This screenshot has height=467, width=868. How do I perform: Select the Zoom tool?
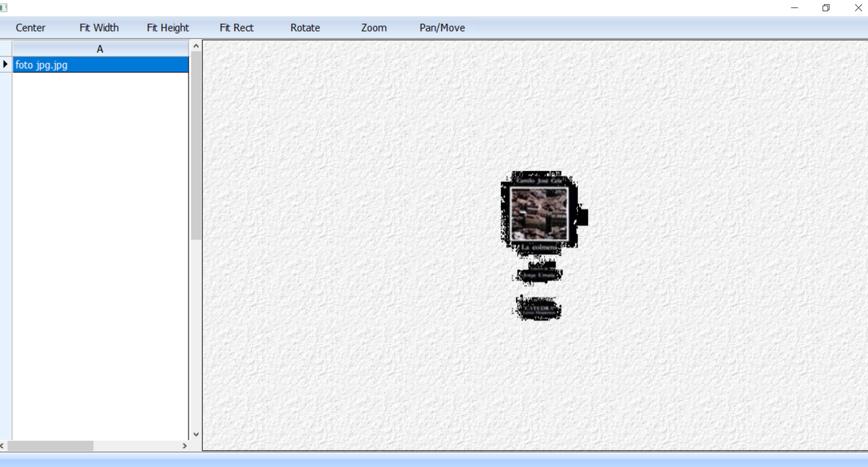(x=374, y=28)
